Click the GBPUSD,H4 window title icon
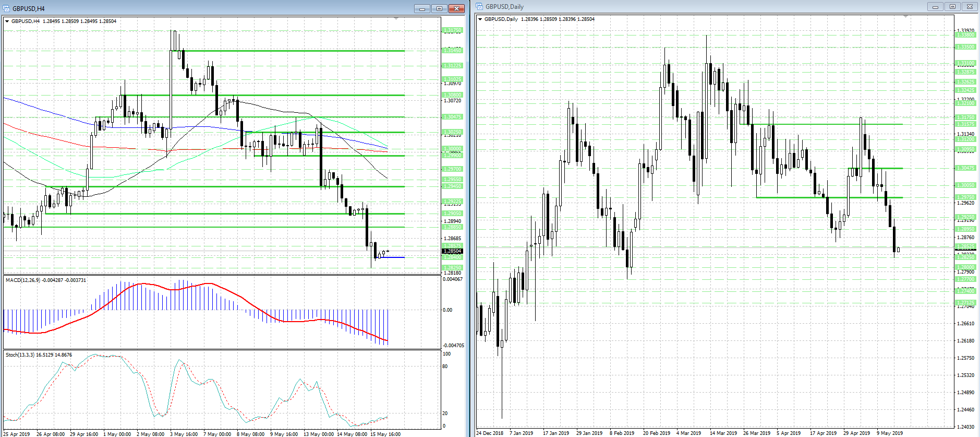This screenshot has height=437, width=980. coord(6,8)
